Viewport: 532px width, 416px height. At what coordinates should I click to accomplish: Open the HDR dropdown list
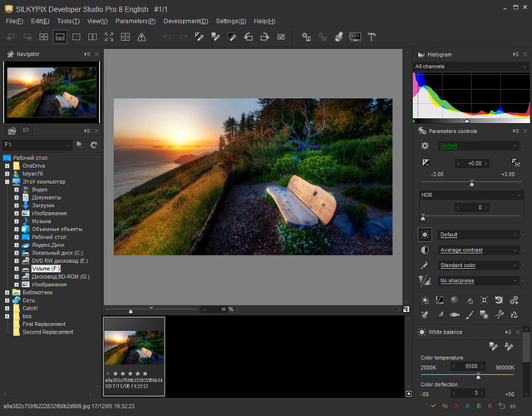(x=470, y=195)
